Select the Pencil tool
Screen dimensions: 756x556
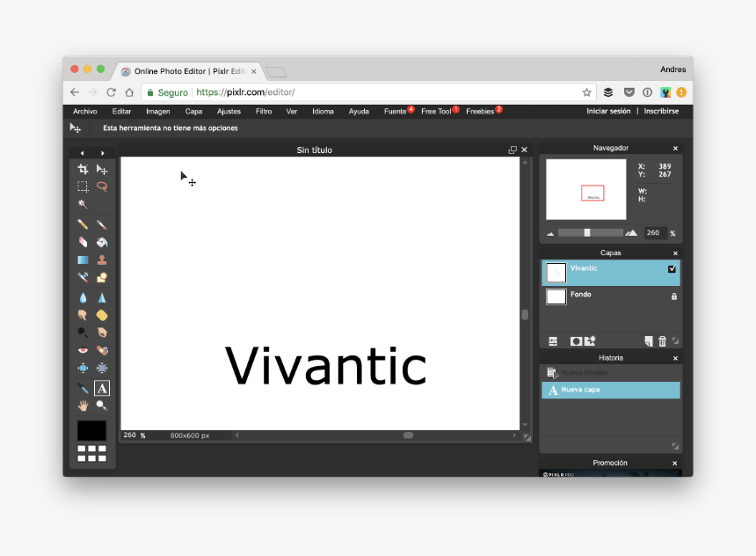[83, 224]
